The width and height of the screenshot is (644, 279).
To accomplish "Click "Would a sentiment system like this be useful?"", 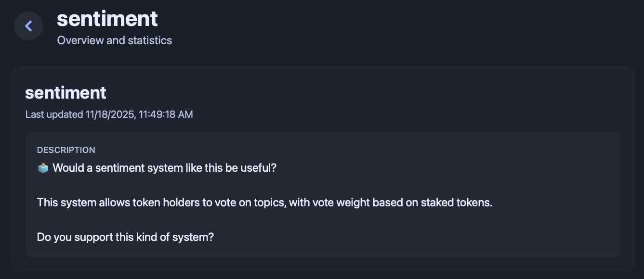I will [x=164, y=168].
